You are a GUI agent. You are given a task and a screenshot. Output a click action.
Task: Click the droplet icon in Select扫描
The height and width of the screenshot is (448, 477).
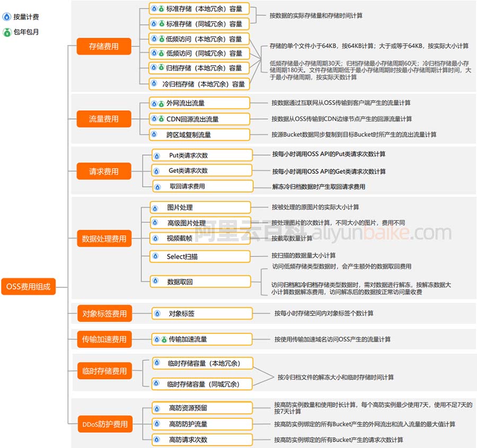pyautogui.click(x=155, y=256)
